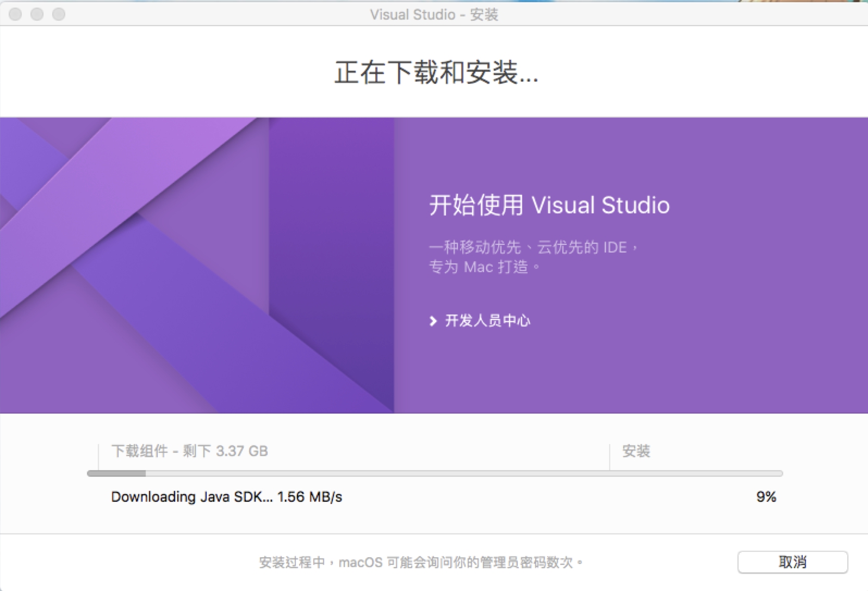Click the 正在下载和安装 heading

(x=436, y=72)
